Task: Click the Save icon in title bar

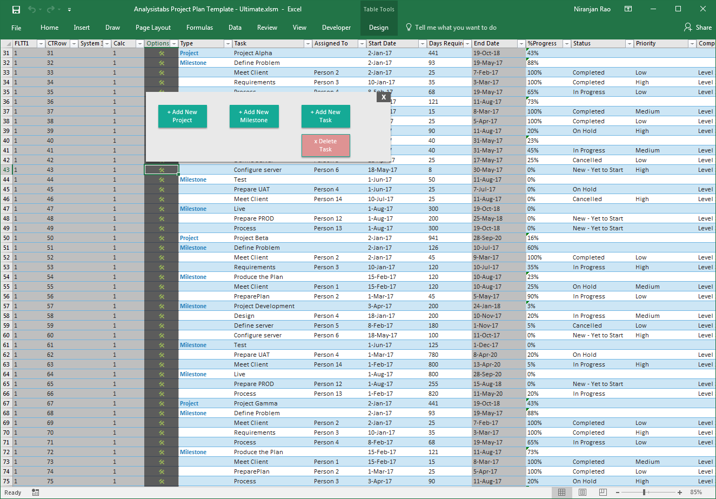Action: pos(16,9)
